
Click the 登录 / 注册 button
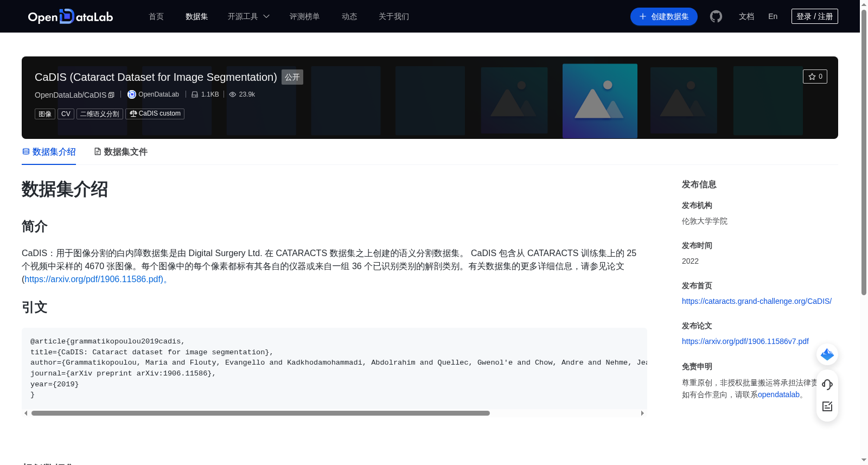pyautogui.click(x=815, y=16)
